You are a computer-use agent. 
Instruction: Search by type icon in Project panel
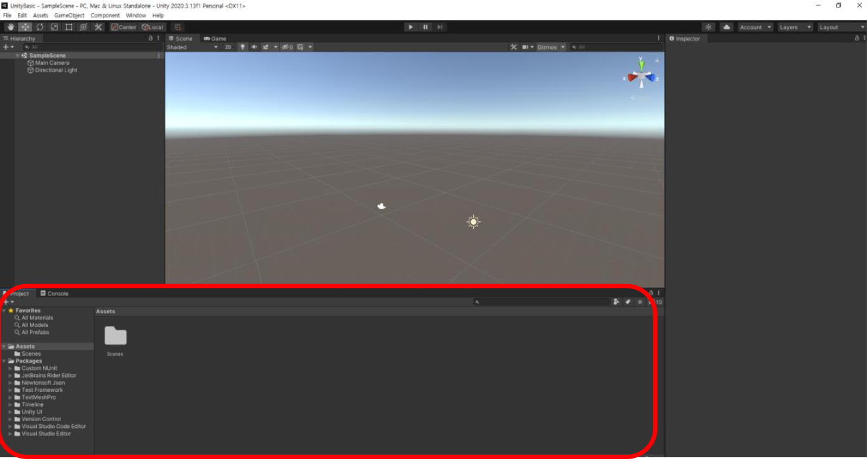click(x=616, y=302)
